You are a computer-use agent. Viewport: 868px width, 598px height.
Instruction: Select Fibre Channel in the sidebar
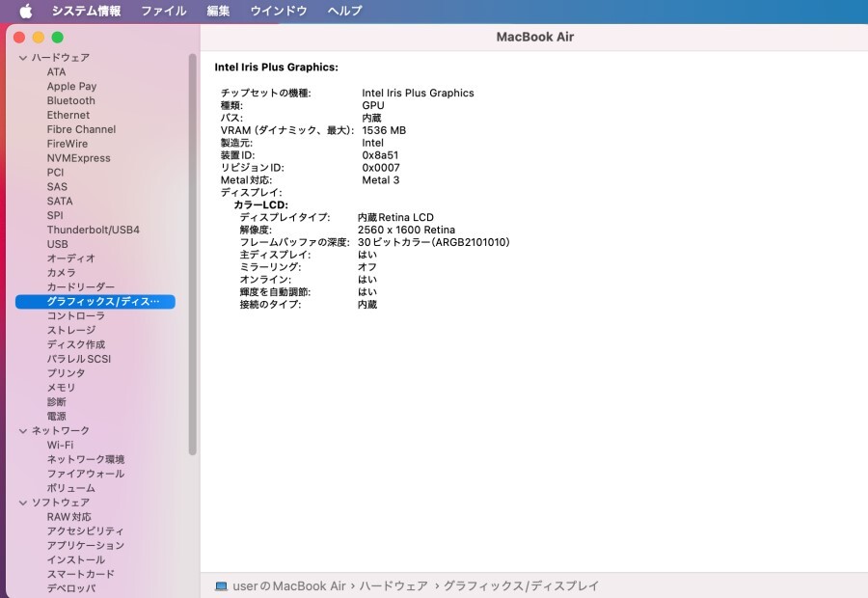pyautogui.click(x=81, y=129)
